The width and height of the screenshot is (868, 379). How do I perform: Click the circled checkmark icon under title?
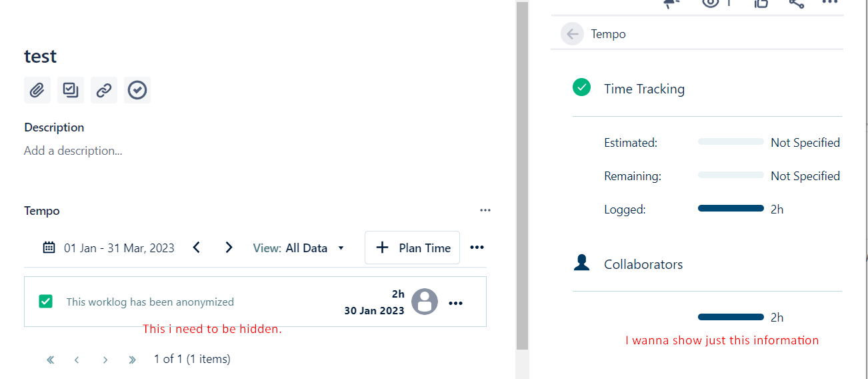(x=137, y=90)
